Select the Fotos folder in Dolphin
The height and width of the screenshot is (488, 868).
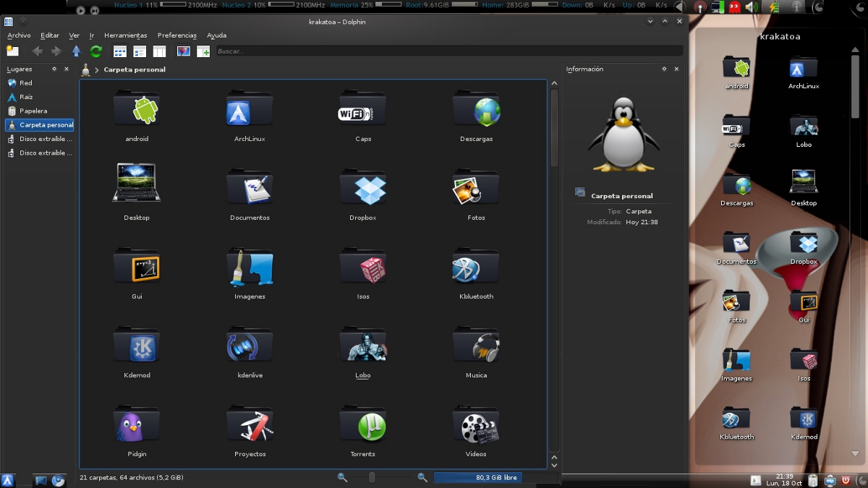[x=476, y=194]
